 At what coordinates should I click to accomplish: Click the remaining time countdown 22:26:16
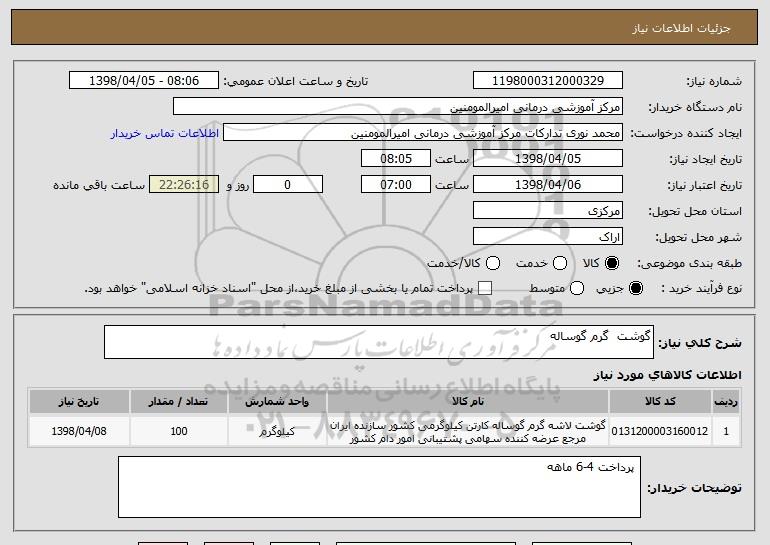point(184,185)
